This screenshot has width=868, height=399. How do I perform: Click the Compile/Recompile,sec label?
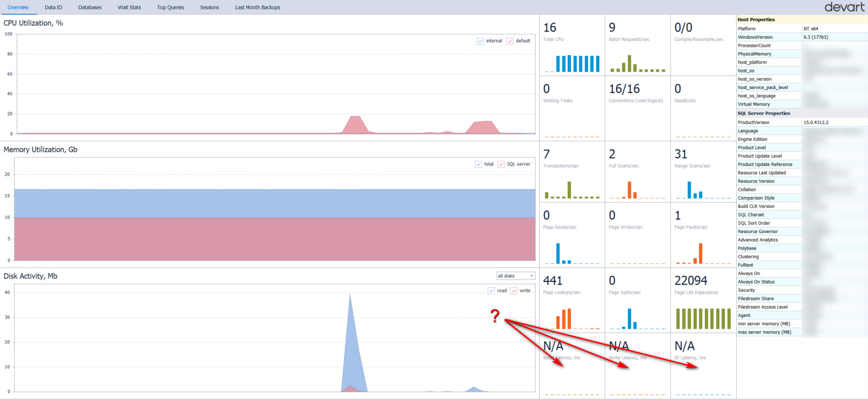pyautogui.click(x=699, y=40)
